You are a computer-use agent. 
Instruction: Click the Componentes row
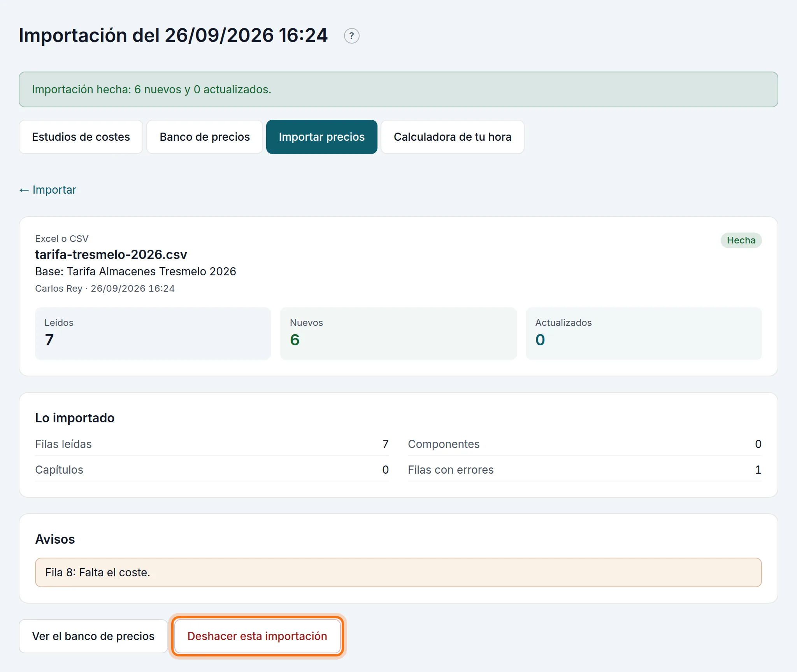point(585,444)
